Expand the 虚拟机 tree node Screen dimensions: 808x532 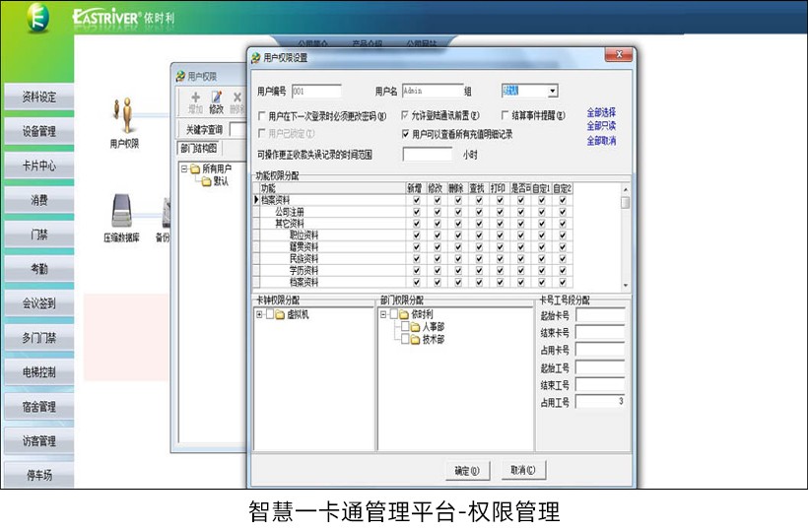[259, 315]
